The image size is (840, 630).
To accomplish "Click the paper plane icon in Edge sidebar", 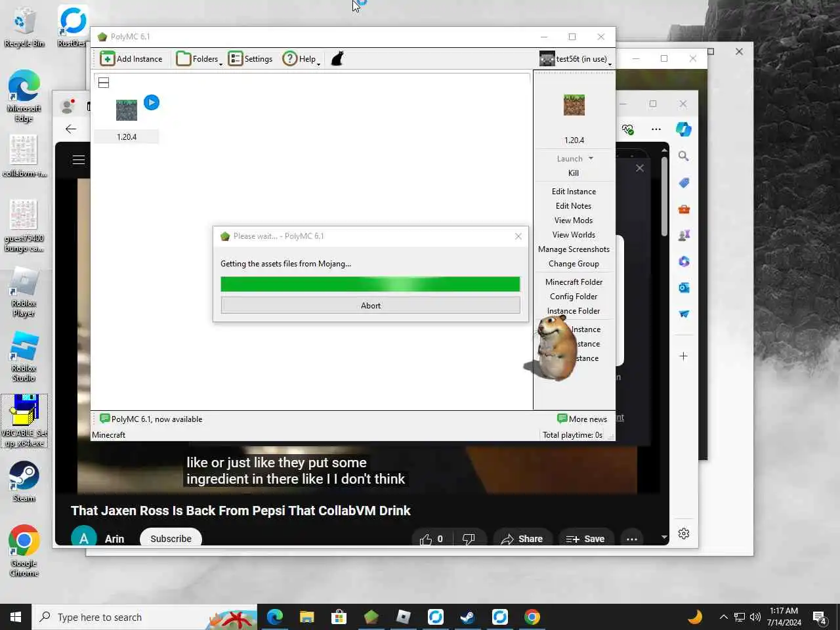I will coord(683,314).
